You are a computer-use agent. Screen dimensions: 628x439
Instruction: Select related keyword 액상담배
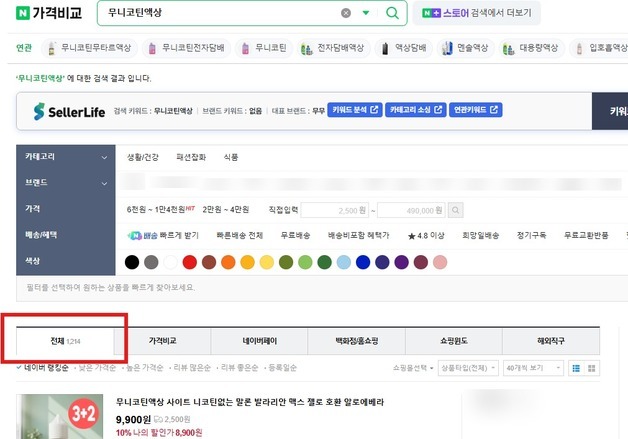tap(406, 48)
